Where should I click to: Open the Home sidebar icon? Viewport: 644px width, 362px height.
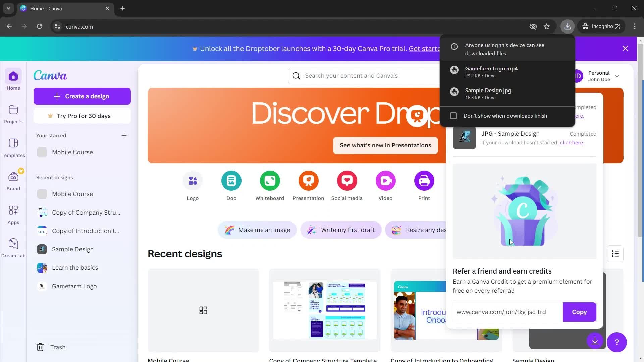13,76
